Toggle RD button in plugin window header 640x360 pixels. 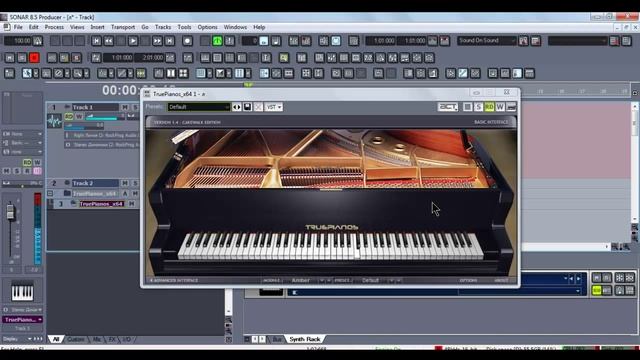point(489,107)
